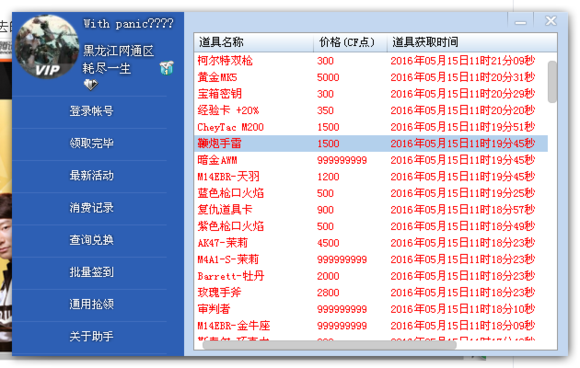Open 最新活动 from the sidebar

(91, 175)
